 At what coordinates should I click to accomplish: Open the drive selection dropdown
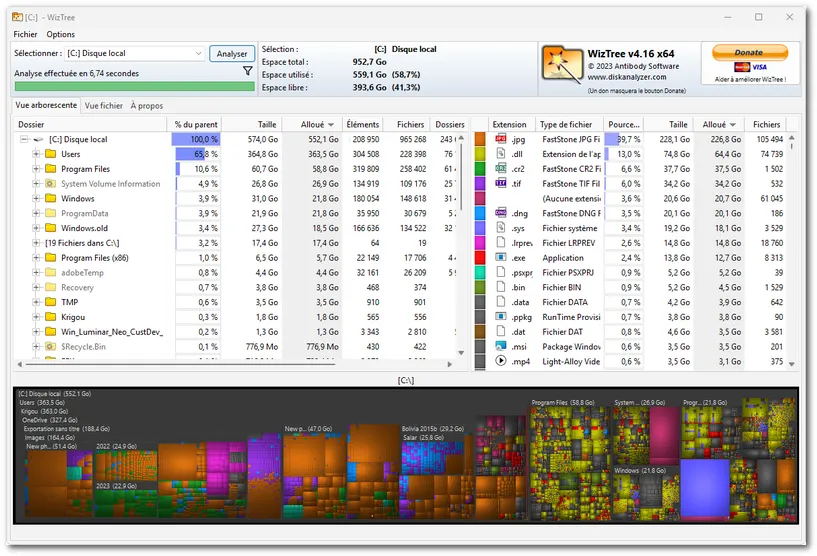click(198, 53)
